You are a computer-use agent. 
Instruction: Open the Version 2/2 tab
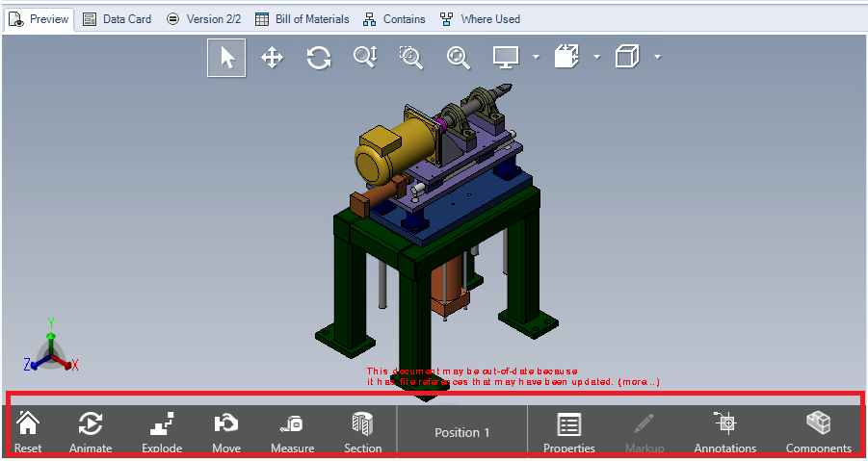click(x=203, y=19)
